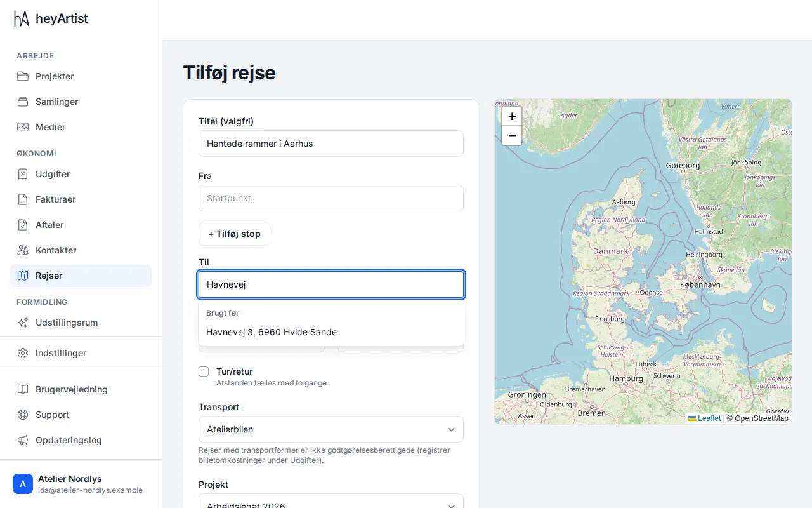Click the Udstillingsrum sparkle icon
The width and height of the screenshot is (812, 508).
(x=23, y=323)
